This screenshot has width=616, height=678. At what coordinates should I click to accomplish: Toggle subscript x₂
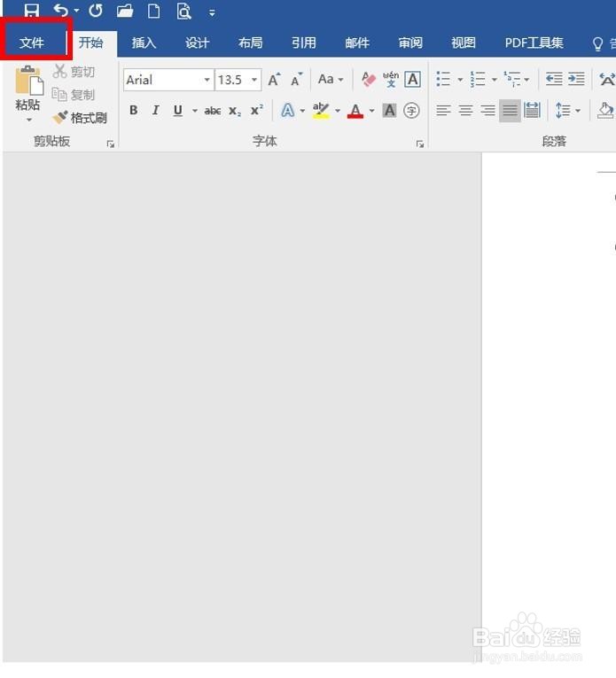pyautogui.click(x=235, y=111)
